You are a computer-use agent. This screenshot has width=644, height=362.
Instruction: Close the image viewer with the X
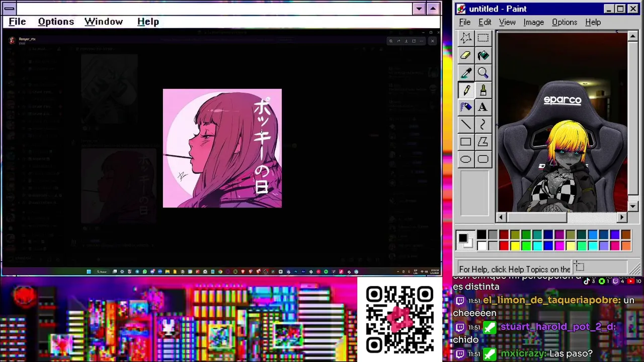(432, 41)
